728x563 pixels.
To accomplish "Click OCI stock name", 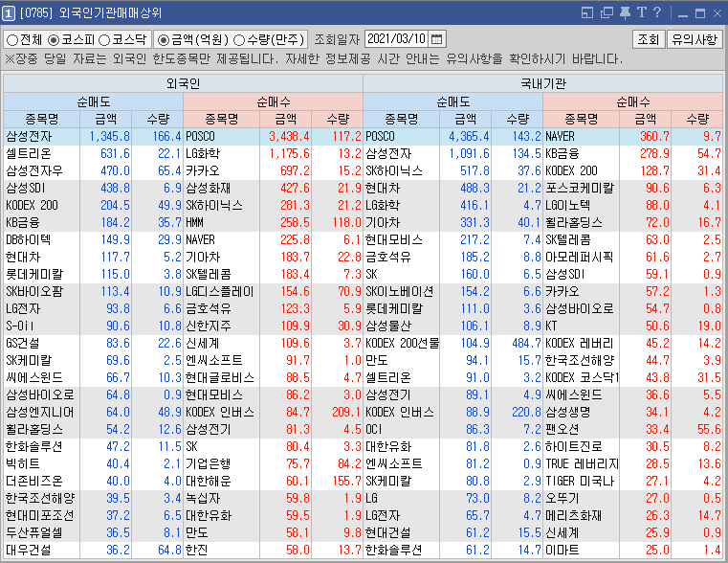I will (374, 429).
